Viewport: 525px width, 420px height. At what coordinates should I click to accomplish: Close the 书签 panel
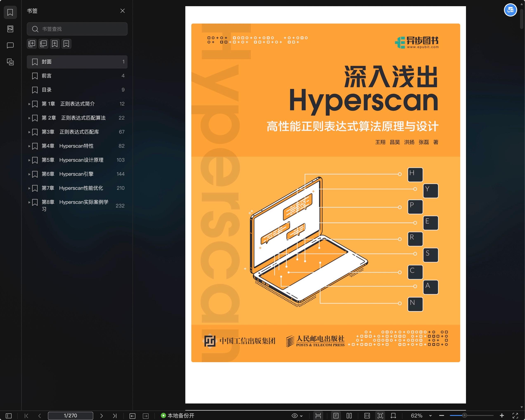click(123, 11)
